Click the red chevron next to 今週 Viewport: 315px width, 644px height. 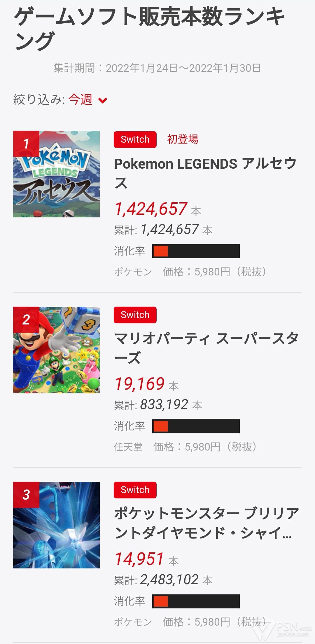tap(103, 101)
